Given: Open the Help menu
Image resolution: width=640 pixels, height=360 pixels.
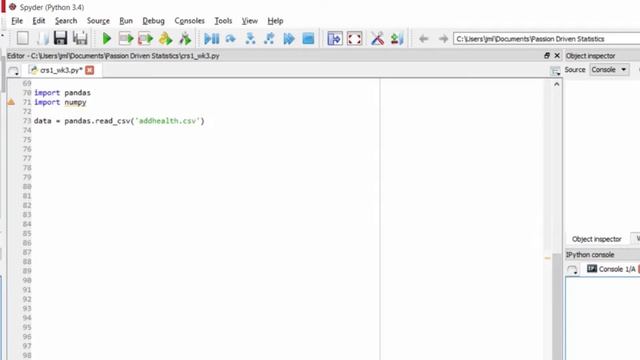Looking at the screenshot, I should [x=275, y=21].
